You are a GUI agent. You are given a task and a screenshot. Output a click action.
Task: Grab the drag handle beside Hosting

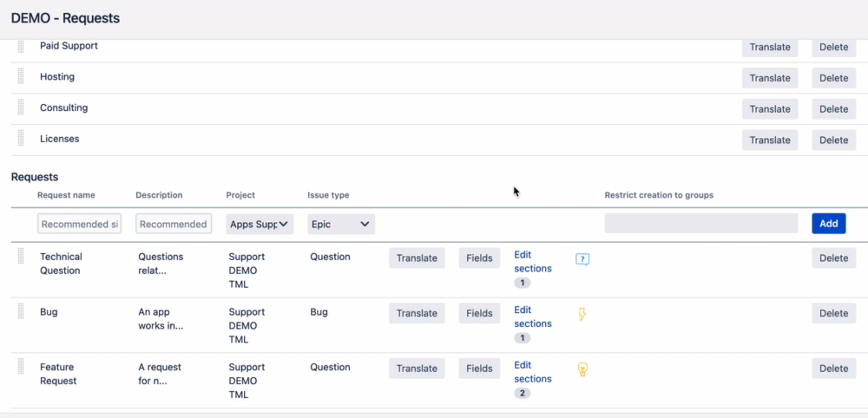click(x=21, y=77)
